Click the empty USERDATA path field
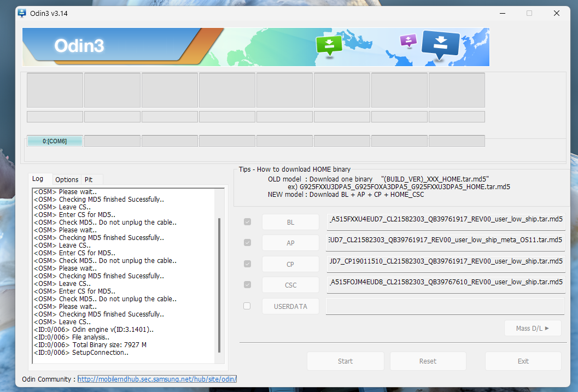The width and height of the screenshot is (578, 392). pos(445,306)
